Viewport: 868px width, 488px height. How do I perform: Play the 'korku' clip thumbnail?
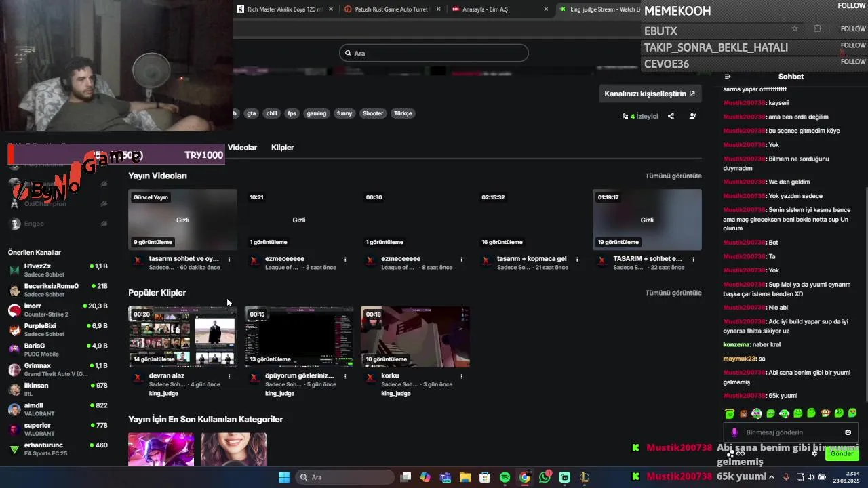(415, 337)
